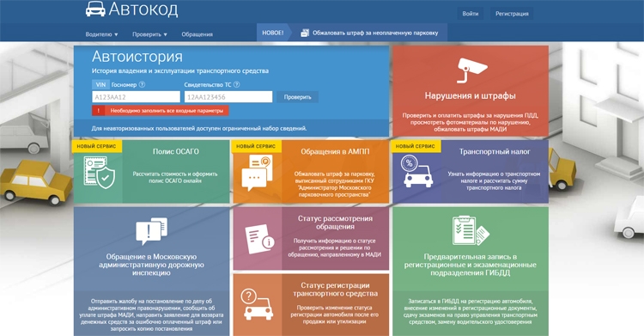Click the subtitle 'История владения и эксплуатации транспортного средства'
Screen dimensions: 644x336
(x=180, y=70)
